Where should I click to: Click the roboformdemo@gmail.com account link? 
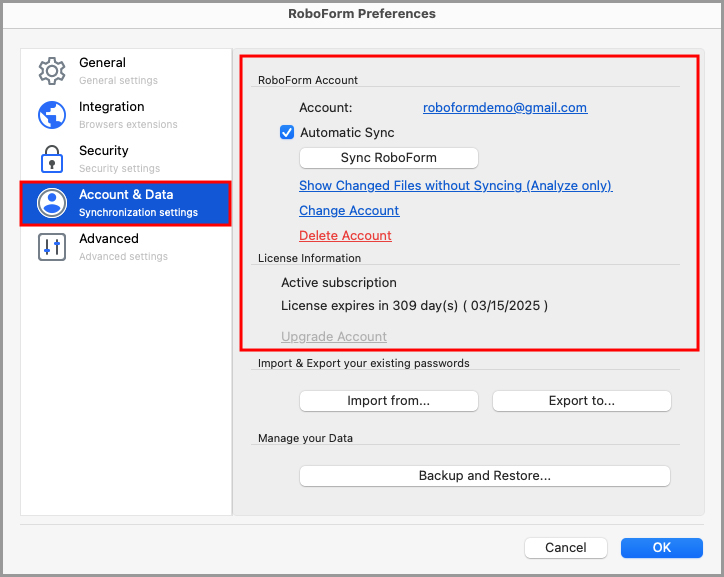click(x=505, y=108)
